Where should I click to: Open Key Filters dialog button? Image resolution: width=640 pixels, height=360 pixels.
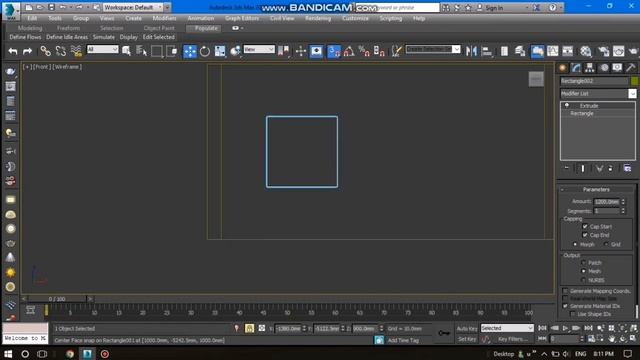tap(512, 339)
